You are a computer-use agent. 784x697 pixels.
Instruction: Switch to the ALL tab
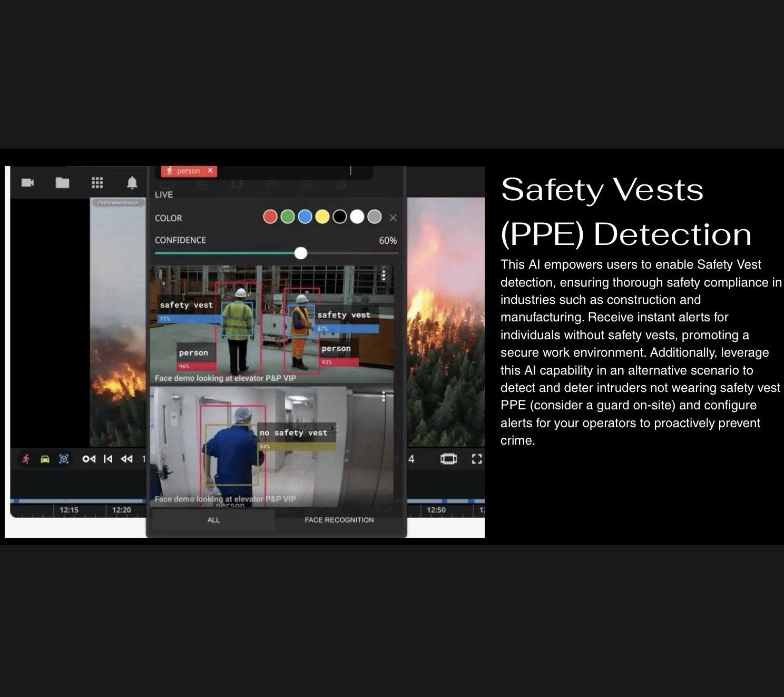coord(213,520)
